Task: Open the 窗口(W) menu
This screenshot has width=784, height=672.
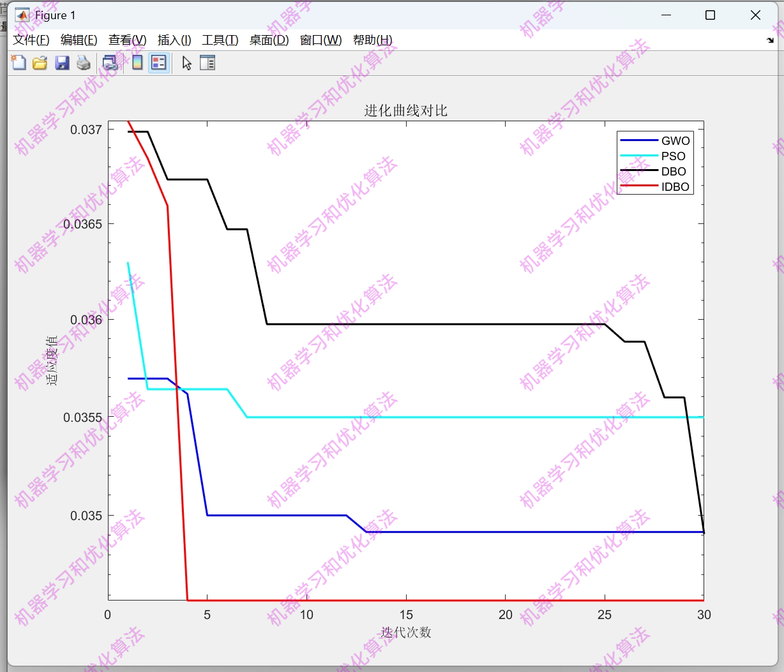Action: click(321, 40)
